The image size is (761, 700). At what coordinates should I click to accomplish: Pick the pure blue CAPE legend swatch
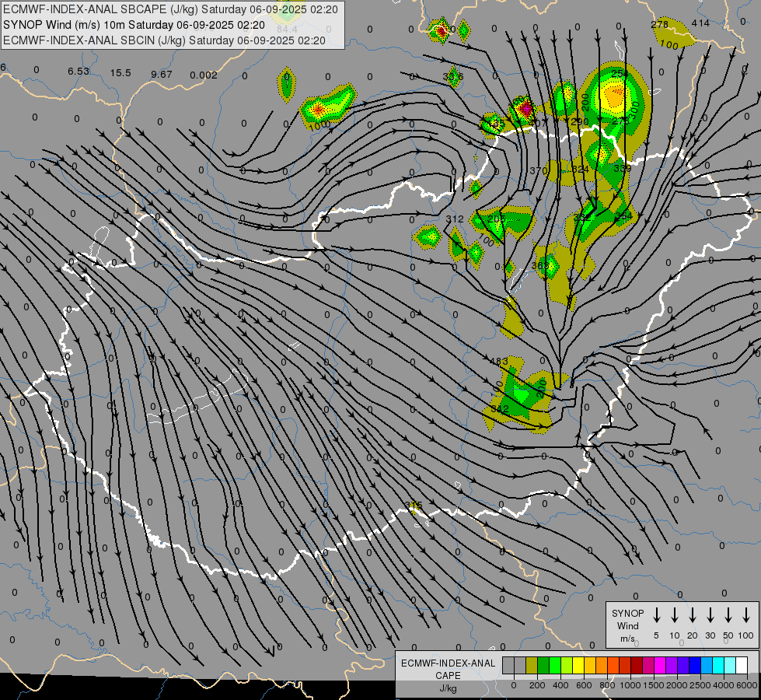[695, 665]
